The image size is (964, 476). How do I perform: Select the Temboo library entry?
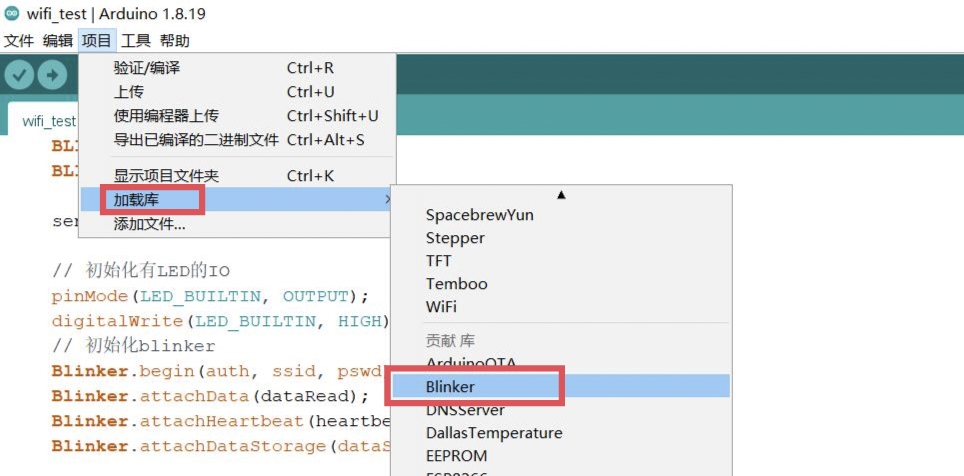click(456, 284)
